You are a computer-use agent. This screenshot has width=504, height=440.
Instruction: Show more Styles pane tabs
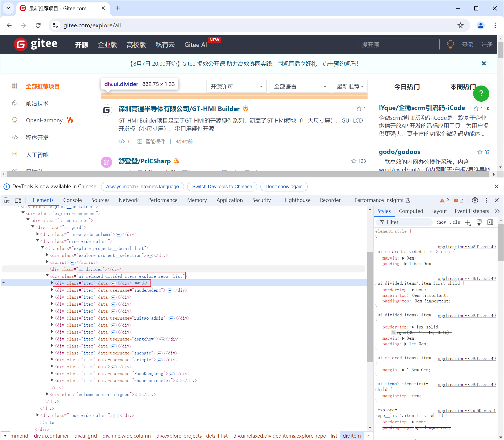497,211
